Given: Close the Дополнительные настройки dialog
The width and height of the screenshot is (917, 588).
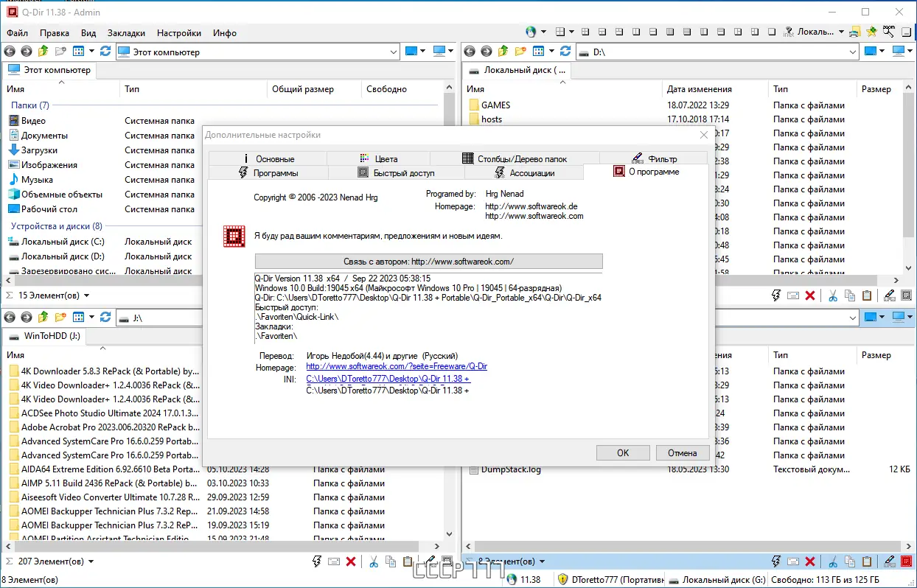Looking at the screenshot, I should (704, 135).
